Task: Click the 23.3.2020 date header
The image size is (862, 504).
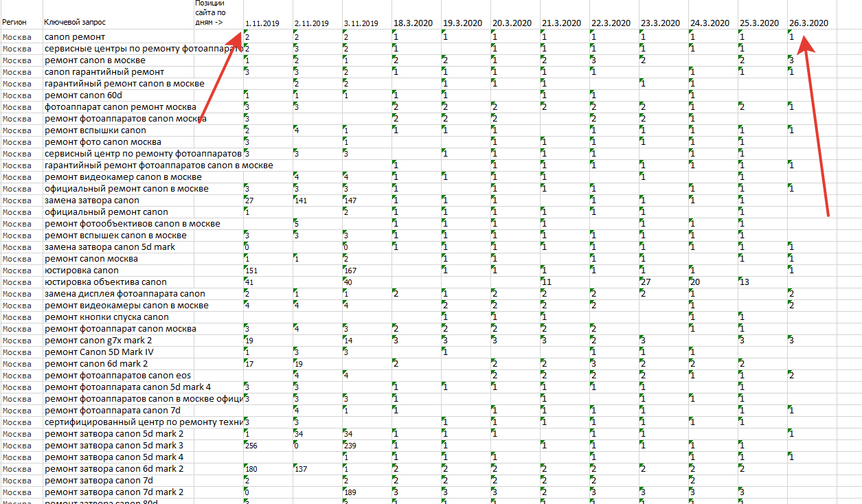Action: click(661, 23)
